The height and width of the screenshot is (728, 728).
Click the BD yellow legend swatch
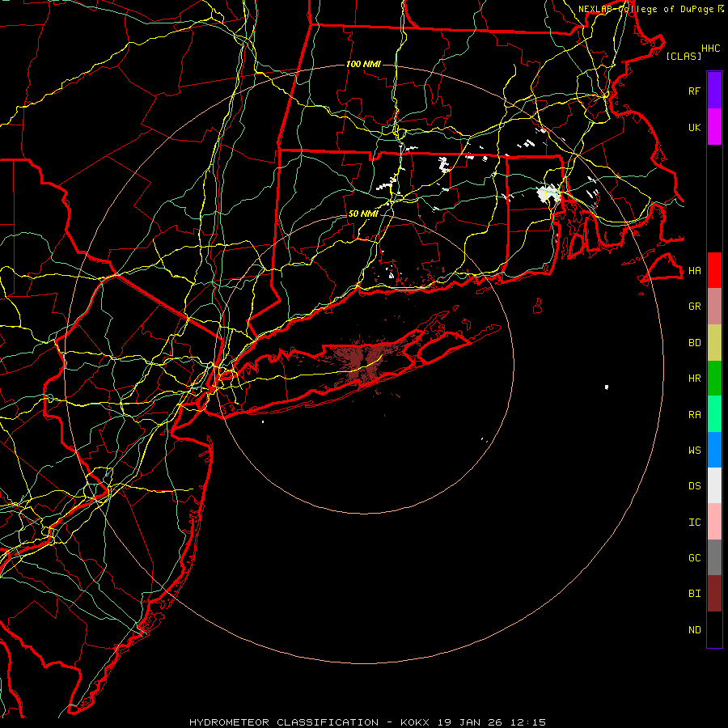[x=714, y=343]
